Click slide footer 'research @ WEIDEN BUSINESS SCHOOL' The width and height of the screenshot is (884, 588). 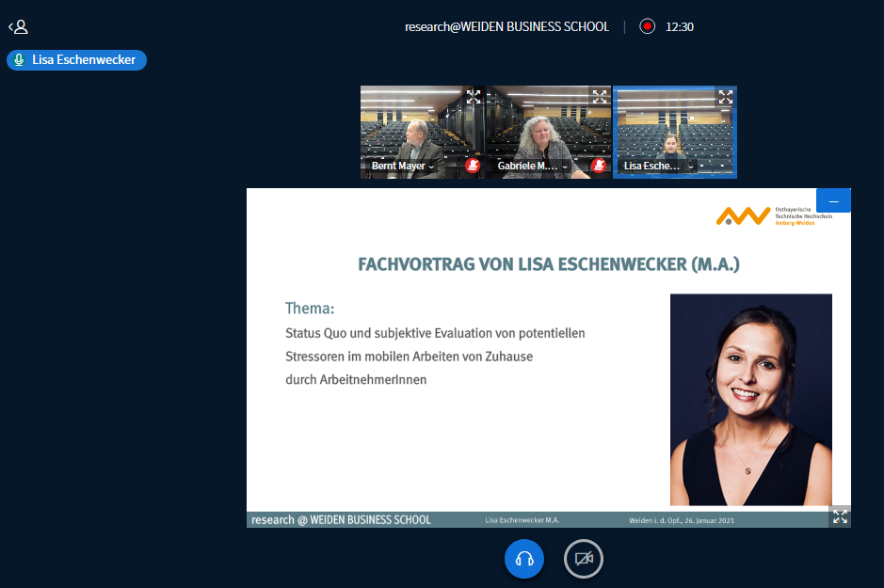pyautogui.click(x=341, y=520)
